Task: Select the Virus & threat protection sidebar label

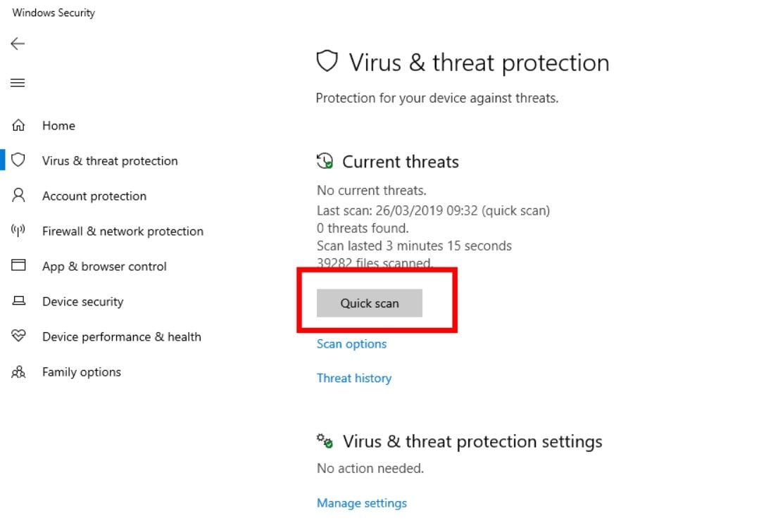Action: [x=110, y=161]
